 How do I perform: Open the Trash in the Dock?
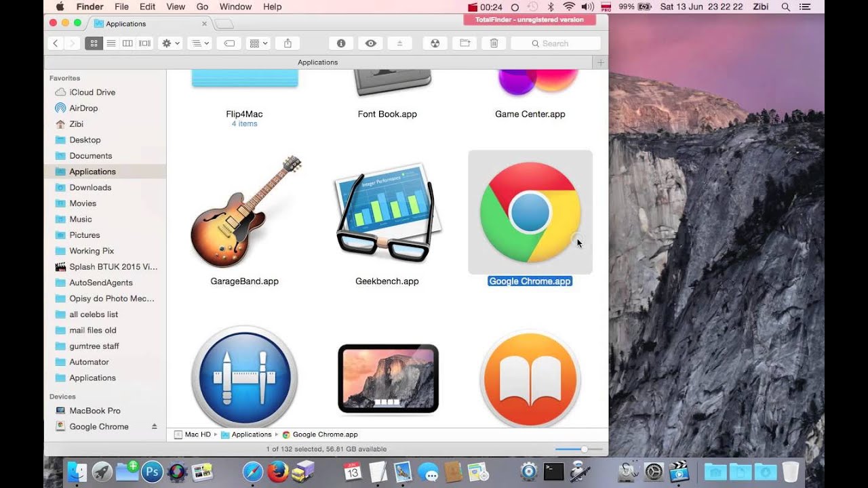(790, 472)
